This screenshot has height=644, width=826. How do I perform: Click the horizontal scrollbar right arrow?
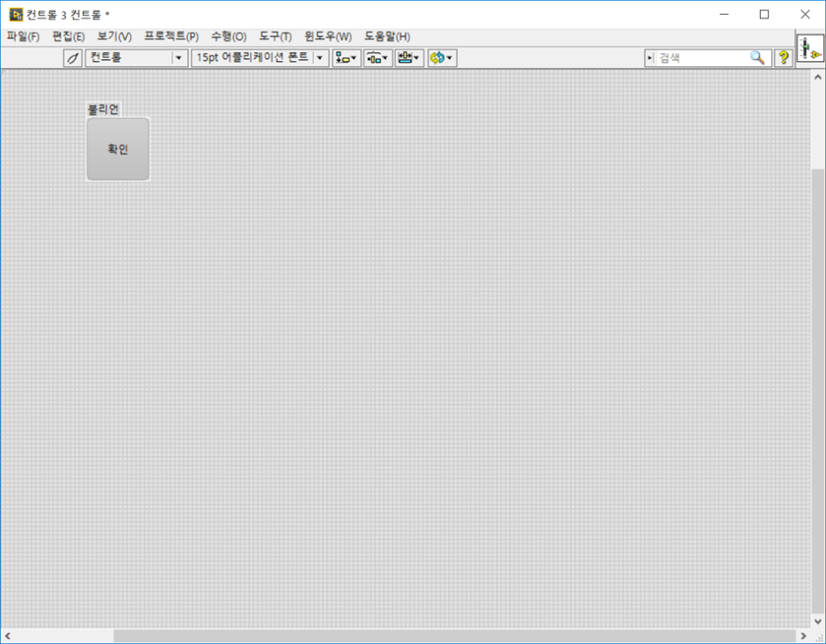click(x=803, y=635)
